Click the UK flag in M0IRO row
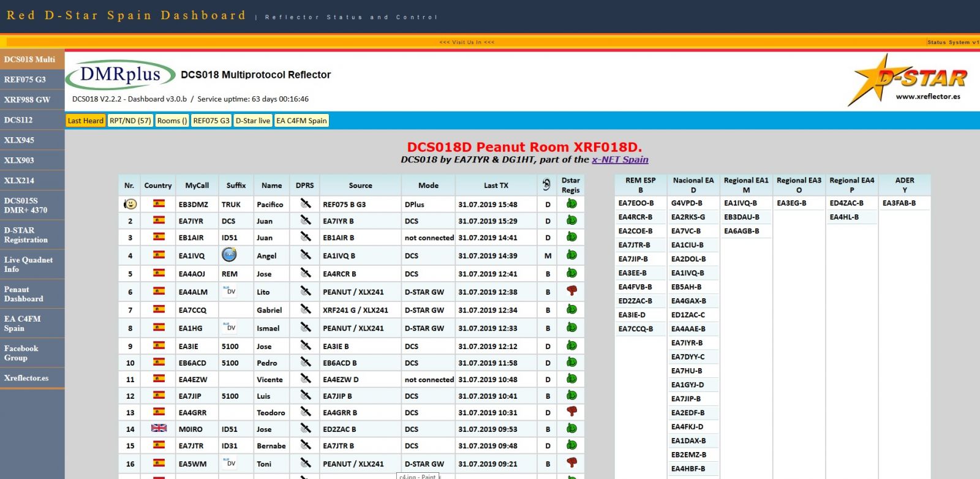 click(159, 428)
